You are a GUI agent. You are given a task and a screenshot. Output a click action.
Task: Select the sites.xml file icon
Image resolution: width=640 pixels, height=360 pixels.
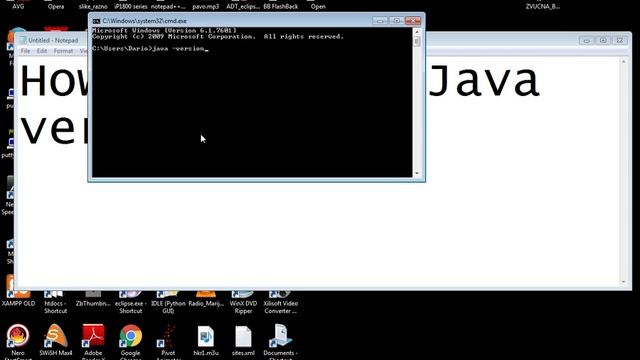click(x=243, y=336)
